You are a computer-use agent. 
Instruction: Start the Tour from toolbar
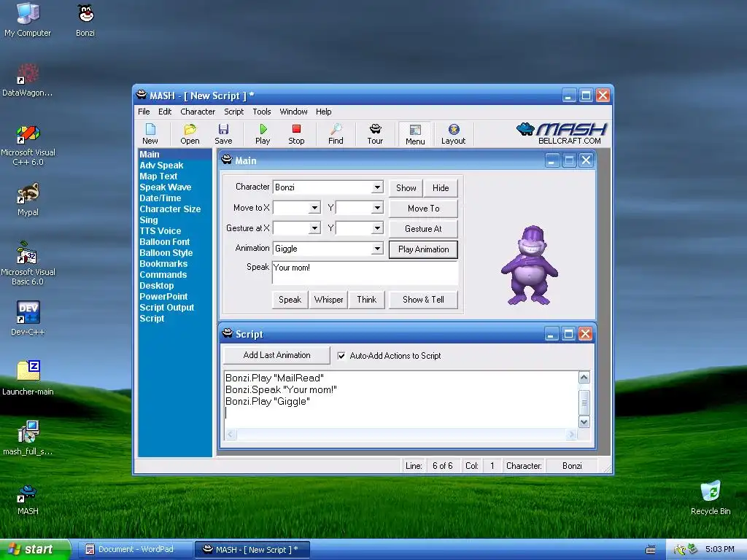(375, 134)
